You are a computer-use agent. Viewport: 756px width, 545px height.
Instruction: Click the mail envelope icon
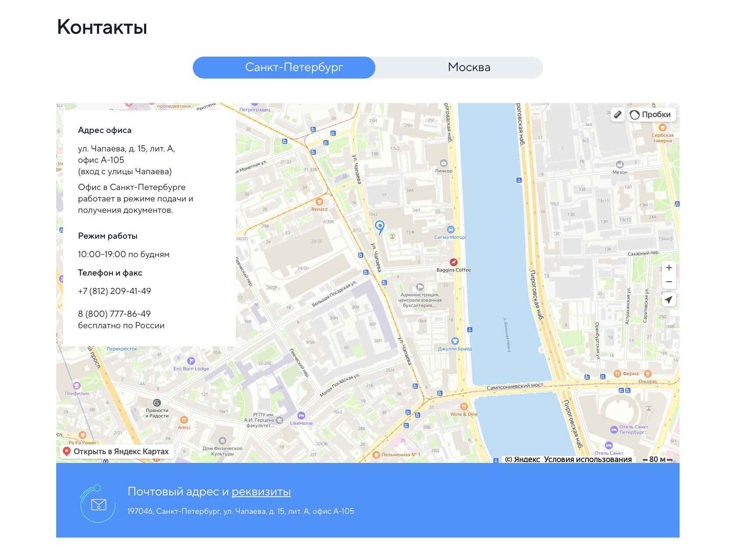99,505
